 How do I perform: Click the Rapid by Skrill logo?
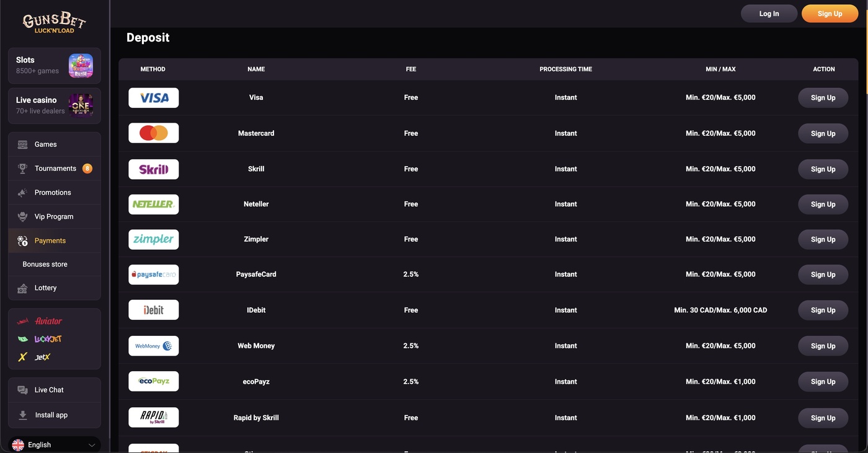[x=154, y=417]
